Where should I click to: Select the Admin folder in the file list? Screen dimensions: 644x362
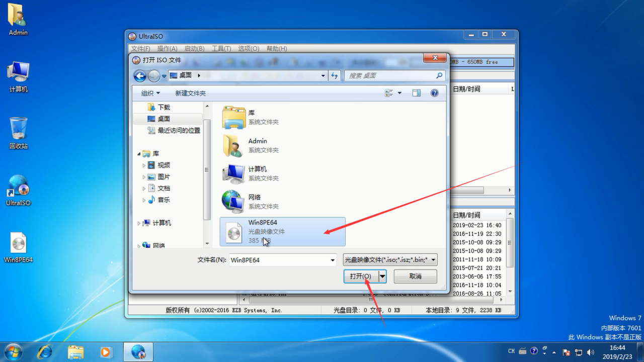click(x=283, y=145)
